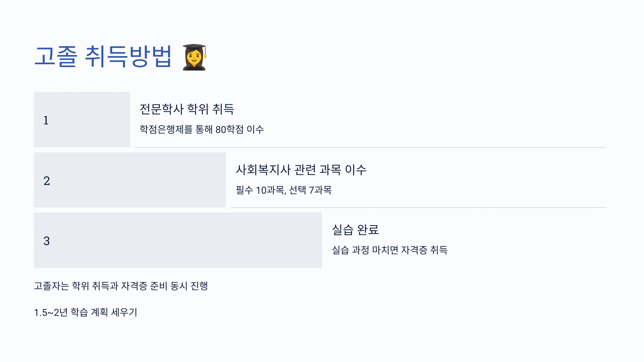This screenshot has height=362, width=644.
Task: Select the number 3 label
Action: [x=47, y=241]
